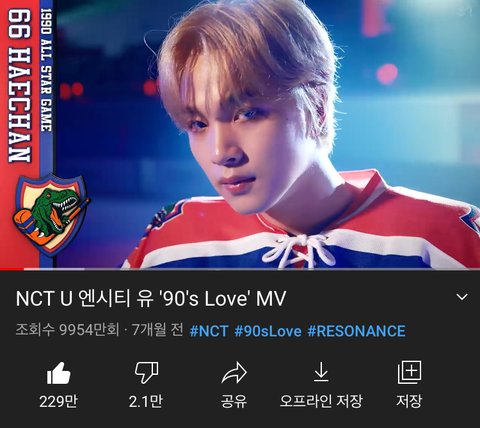Open the #RESONANCE hashtag link
Viewport: 480px width, 428px height.
coord(356,331)
